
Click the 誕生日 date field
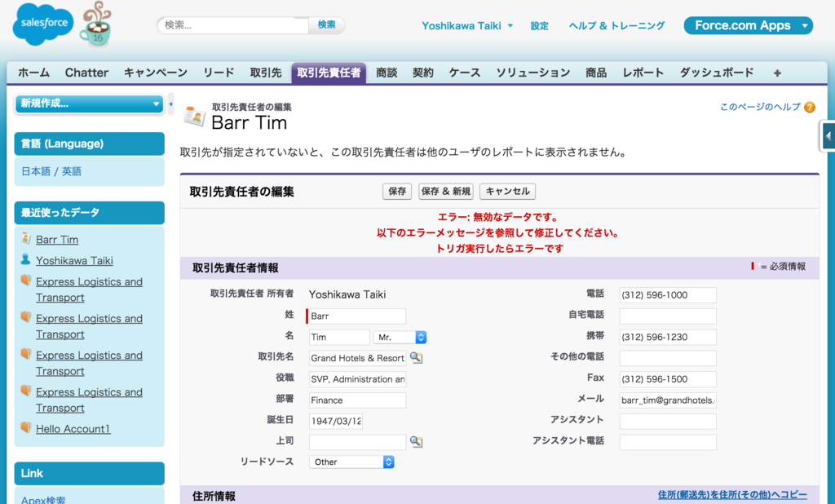[x=335, y=422]
